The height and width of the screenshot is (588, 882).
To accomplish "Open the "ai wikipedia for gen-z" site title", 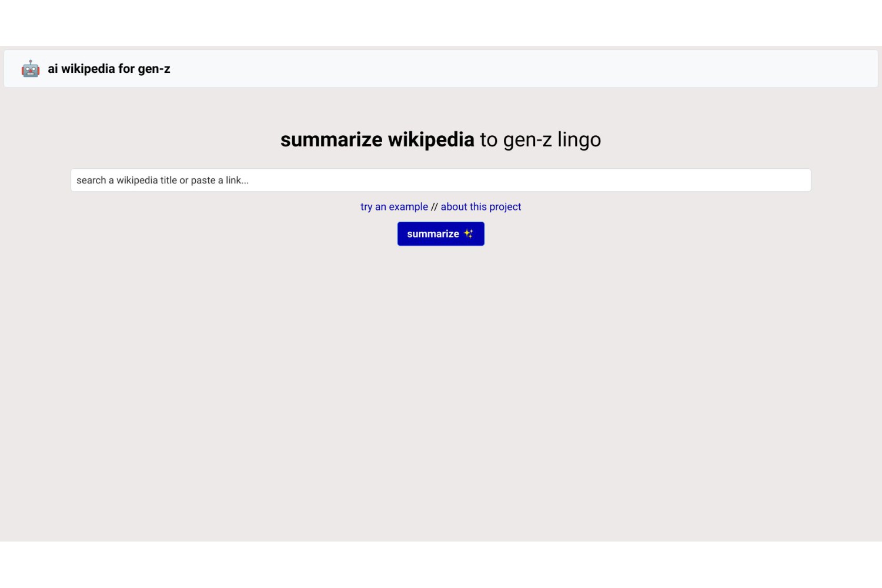I will click(x=109, y=69).
